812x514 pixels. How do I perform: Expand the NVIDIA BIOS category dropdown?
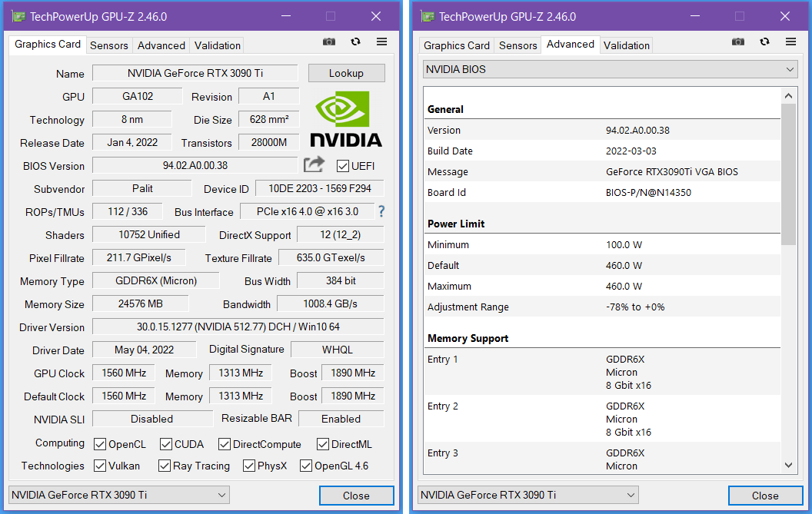coord(610,69)
